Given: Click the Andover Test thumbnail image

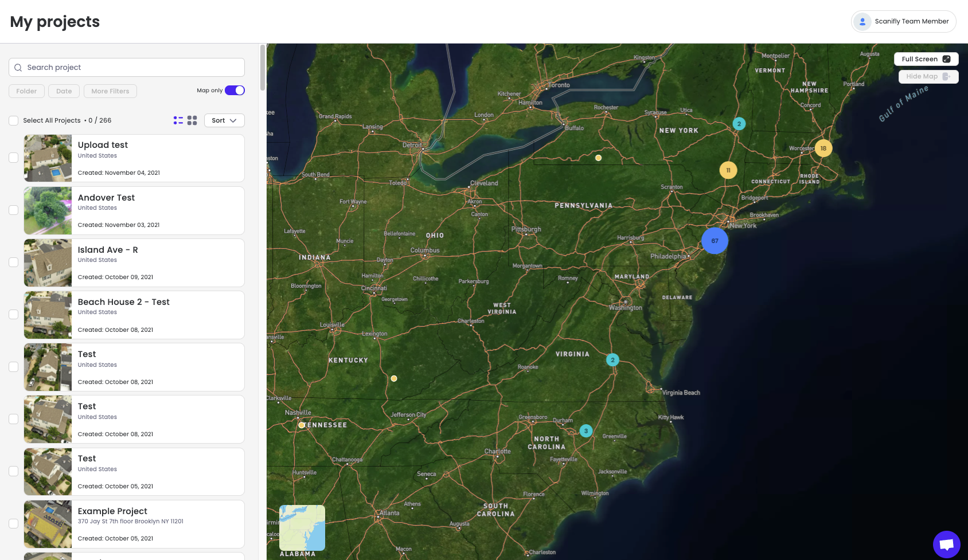Looking at the screenshot, I should coord(48,210).
